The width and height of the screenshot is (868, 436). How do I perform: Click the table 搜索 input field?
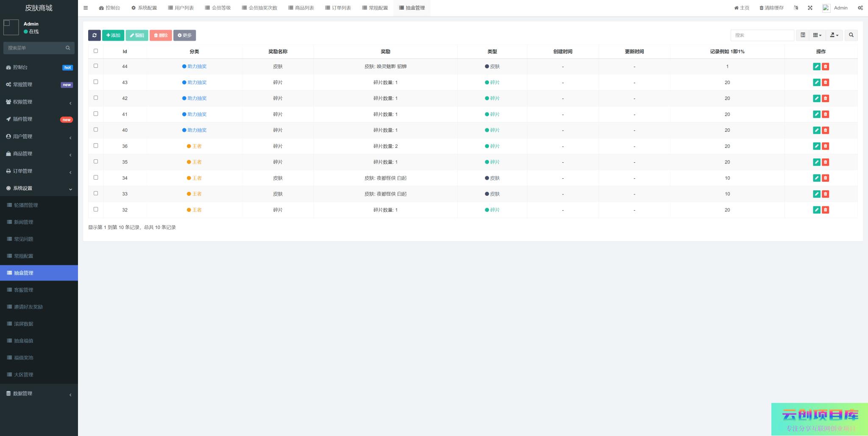tap(762, 35)
